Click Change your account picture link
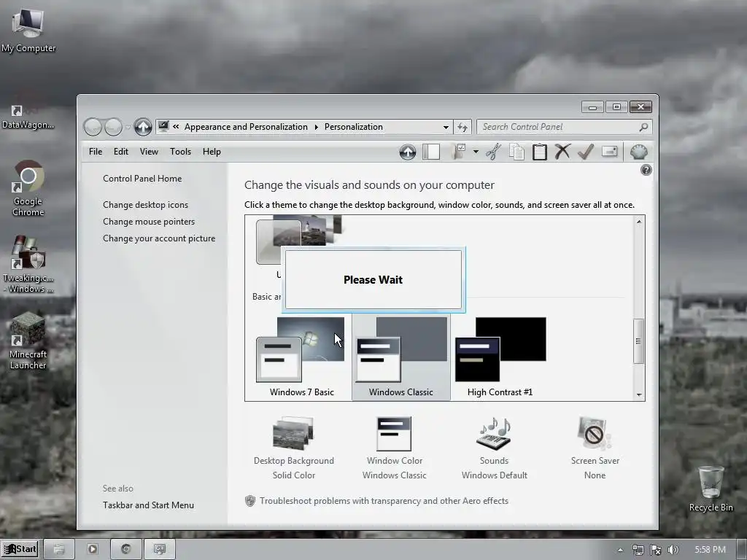The image size is (747, 560). point(158,238)
